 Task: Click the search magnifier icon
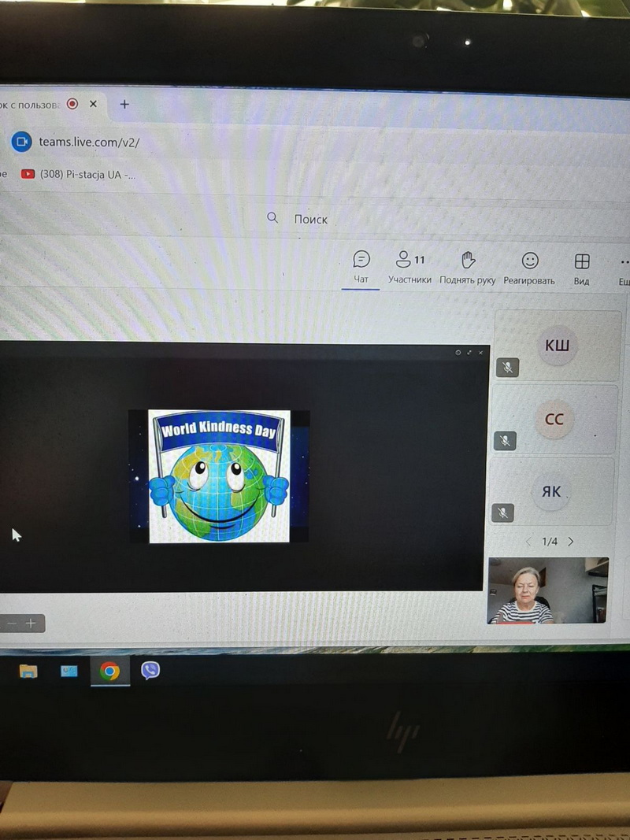coord(272,218)
